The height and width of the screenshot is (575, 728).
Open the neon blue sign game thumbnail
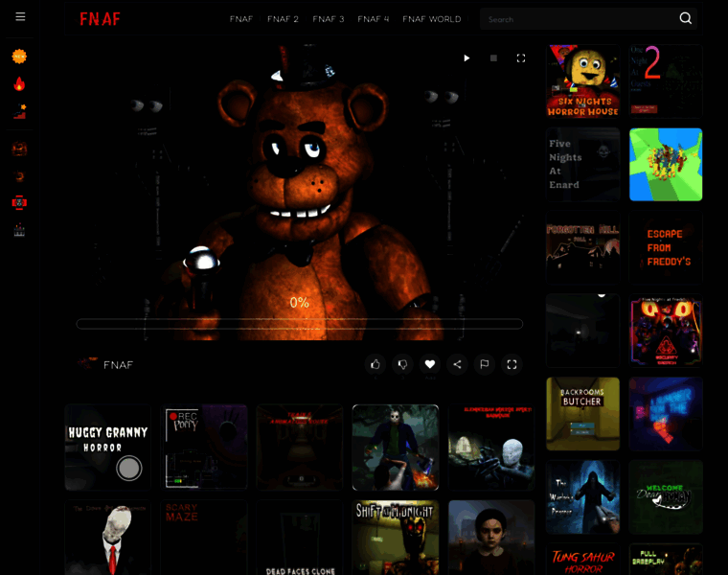click(x=666, y=414)
